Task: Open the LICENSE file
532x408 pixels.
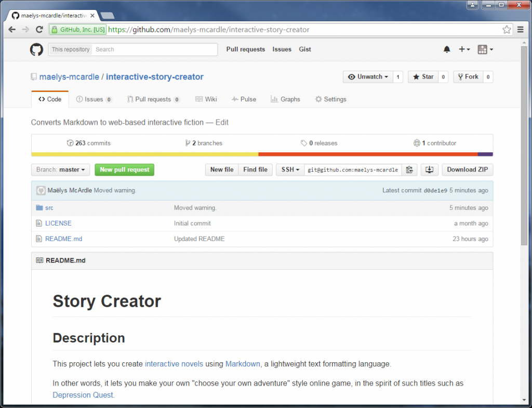Action: pyautogui.click(x=58, y=223)
